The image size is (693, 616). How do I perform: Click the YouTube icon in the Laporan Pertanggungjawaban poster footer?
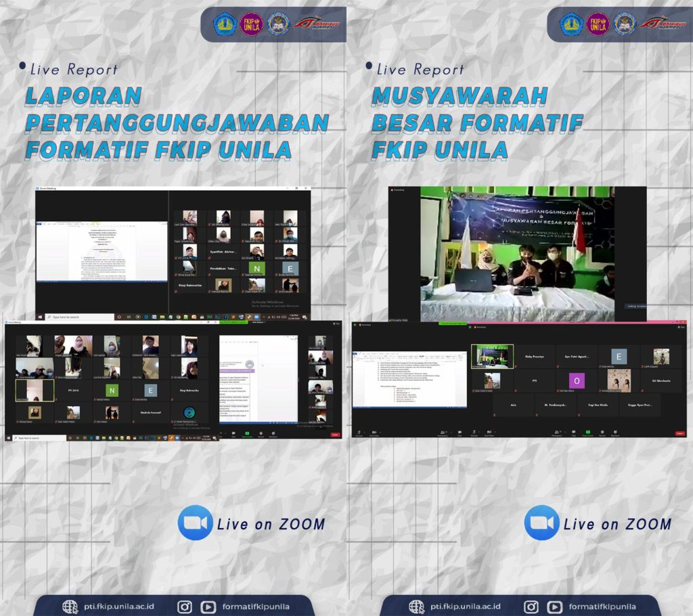click(x=206, y=606)
